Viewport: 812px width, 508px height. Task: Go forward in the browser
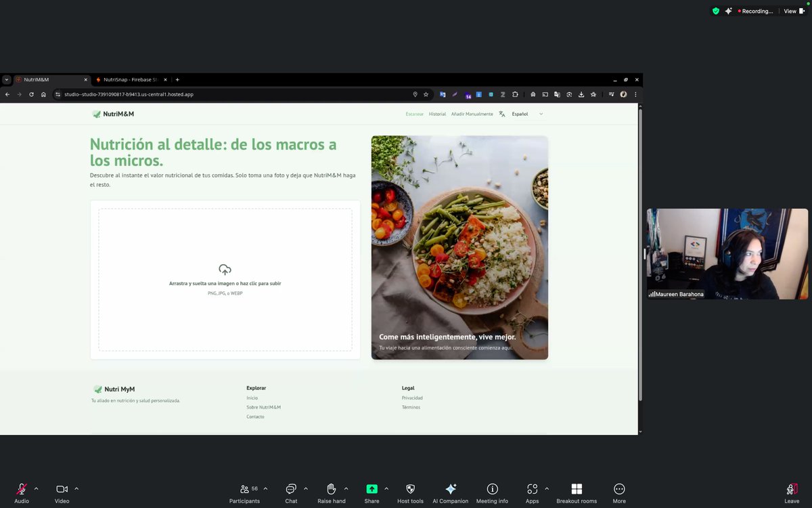tap(19, 94)
